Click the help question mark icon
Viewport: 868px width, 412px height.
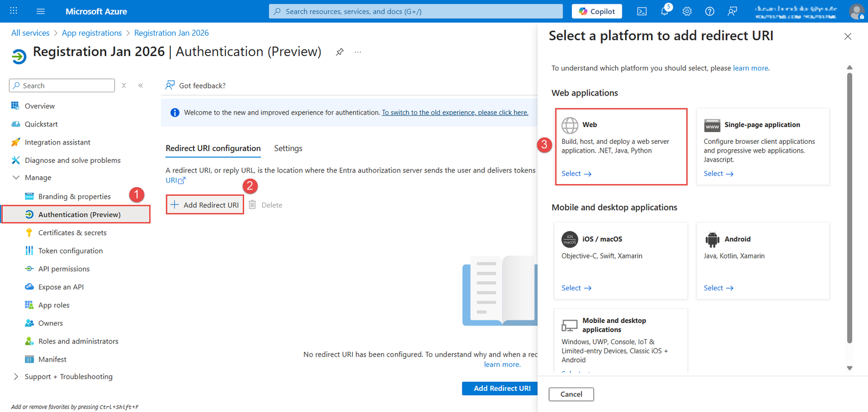[710, 11]
